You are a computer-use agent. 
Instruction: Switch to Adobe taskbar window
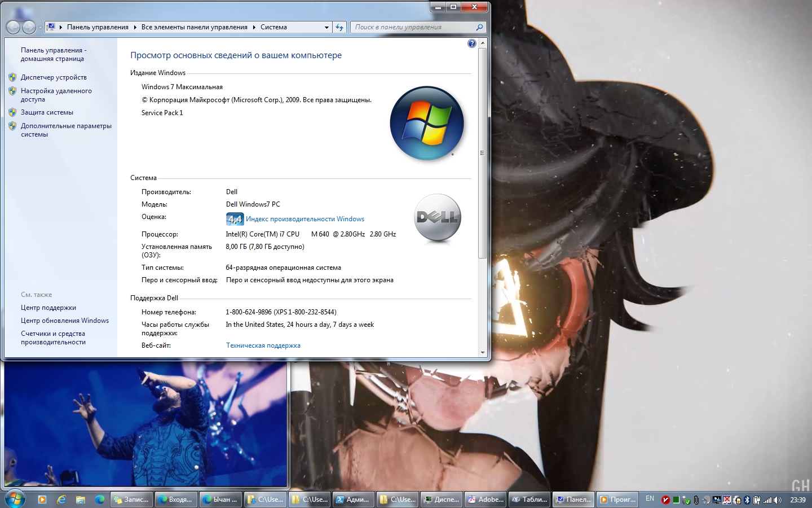(486, 500)
